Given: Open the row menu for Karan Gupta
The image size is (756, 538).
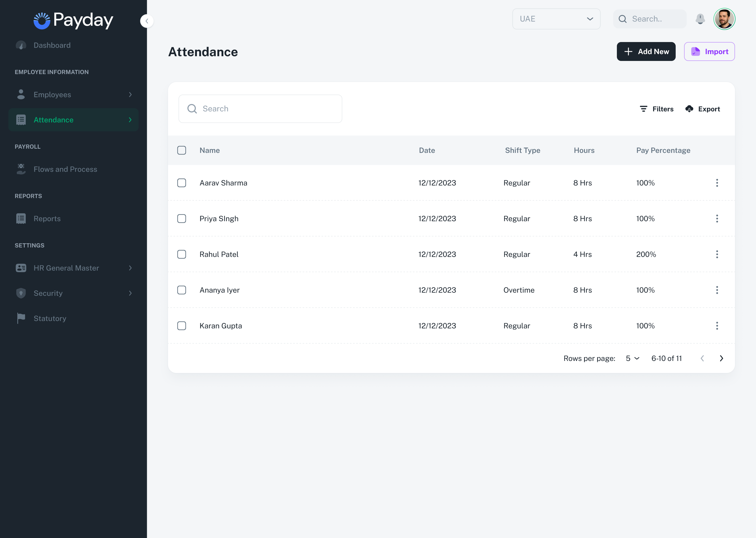Looking at the screenshot, I should [x=717, y=326].
